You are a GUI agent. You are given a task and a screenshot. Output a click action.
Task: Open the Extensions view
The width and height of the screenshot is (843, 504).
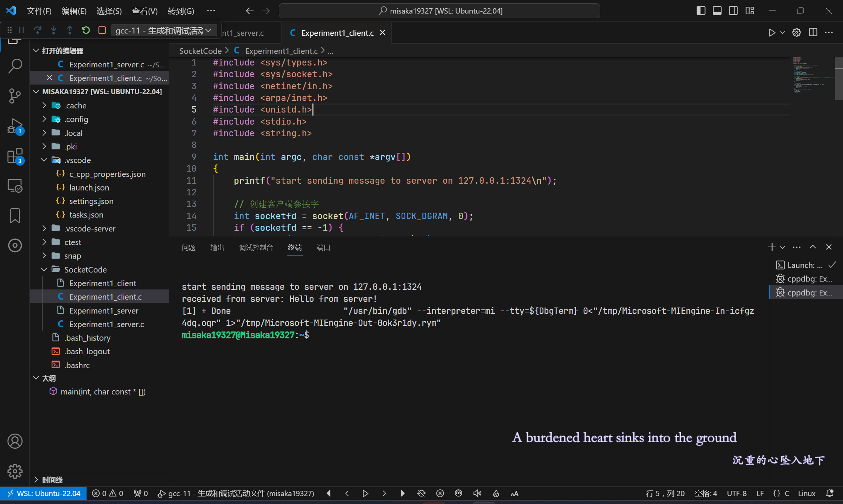15,155
